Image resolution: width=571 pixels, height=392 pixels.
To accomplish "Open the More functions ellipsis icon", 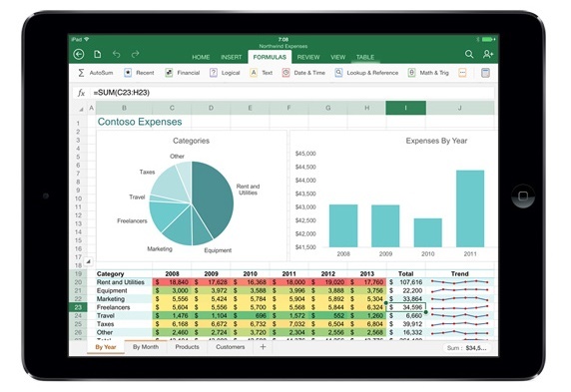I will (462, 73).
